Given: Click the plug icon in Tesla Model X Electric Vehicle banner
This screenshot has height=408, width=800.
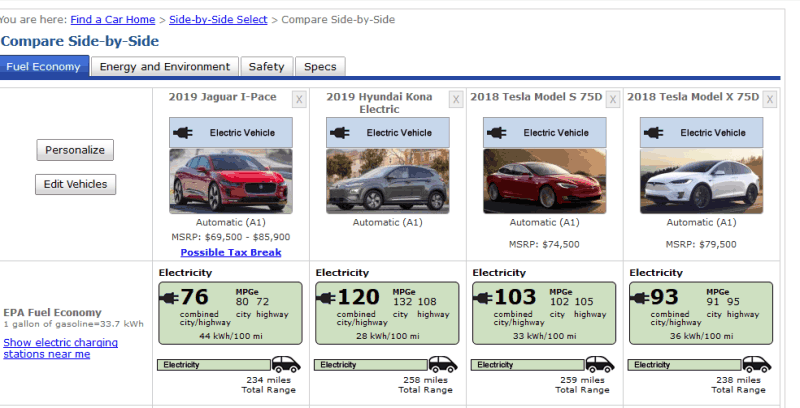Looking at the screenshot, I should (654, 133).
